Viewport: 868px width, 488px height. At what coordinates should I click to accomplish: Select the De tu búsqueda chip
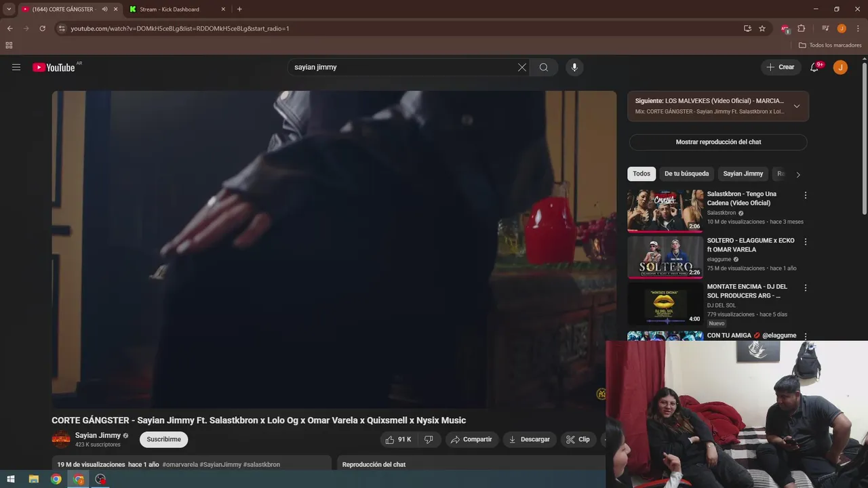[x=686, y=174]
